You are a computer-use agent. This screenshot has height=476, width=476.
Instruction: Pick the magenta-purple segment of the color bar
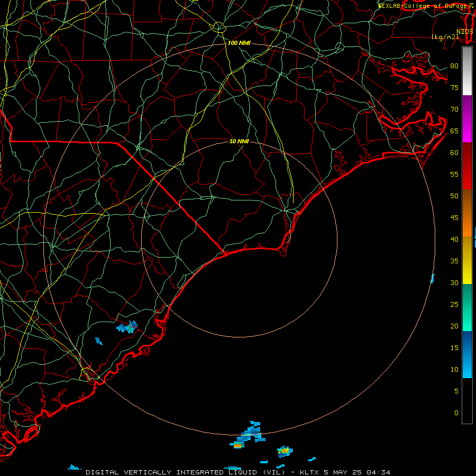click(467, 118)
